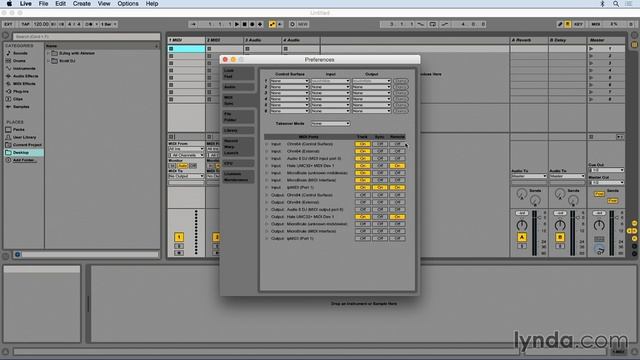Toggle the KEY map mode button
Screen dimensions: 640x360
(578, 24)
